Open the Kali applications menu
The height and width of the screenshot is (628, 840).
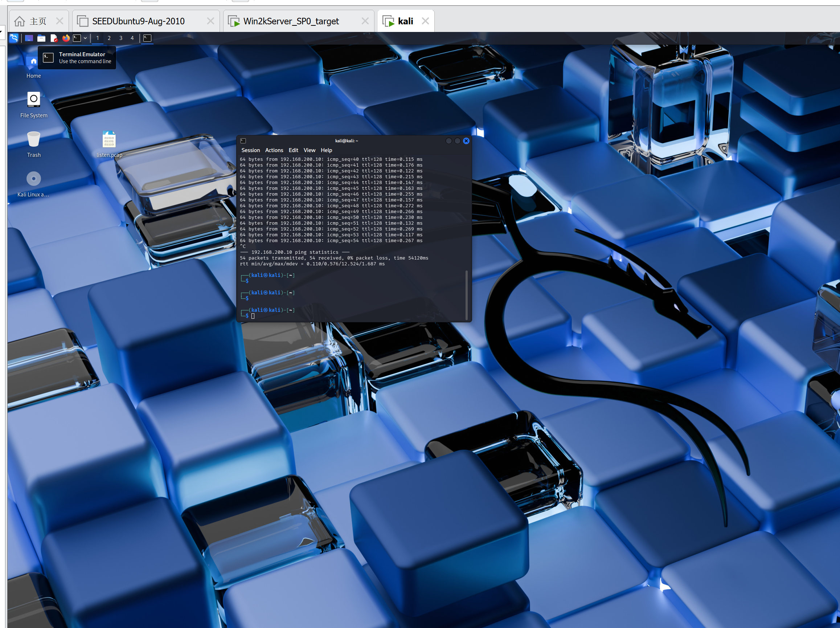point(14,38)
